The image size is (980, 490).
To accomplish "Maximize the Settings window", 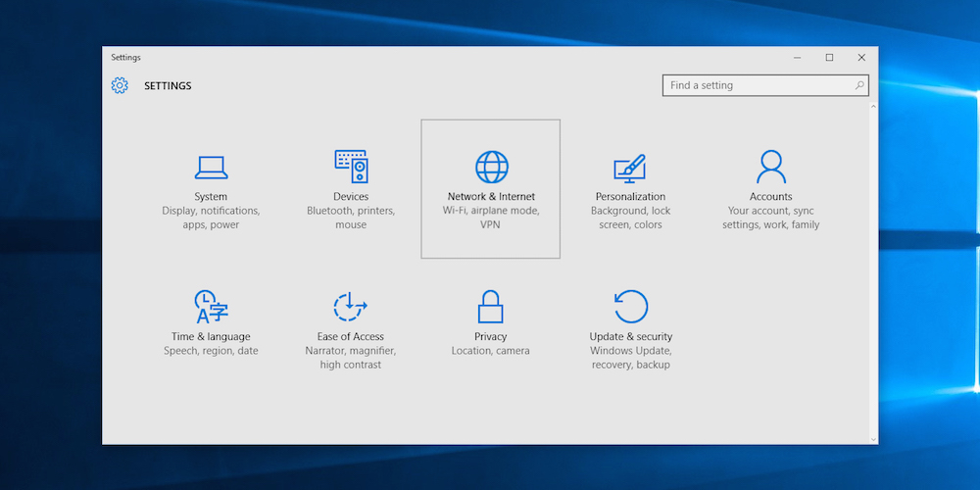I will (829, 58).
